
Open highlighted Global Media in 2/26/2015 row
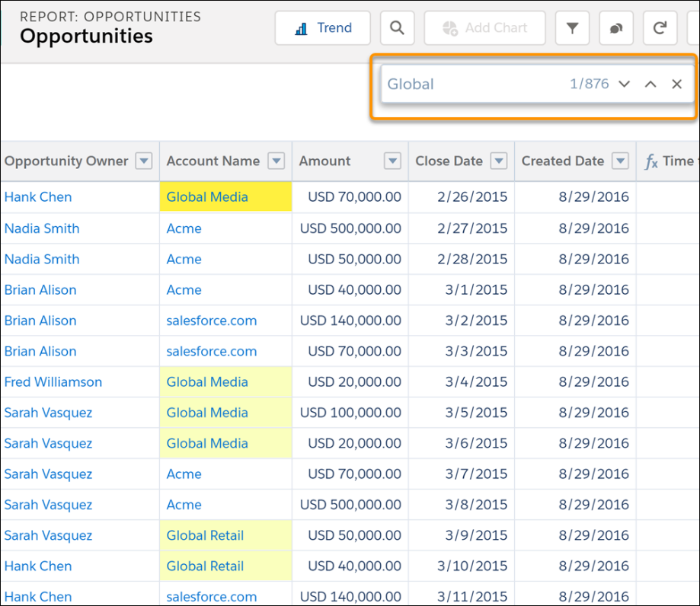(x=207, y=196)
